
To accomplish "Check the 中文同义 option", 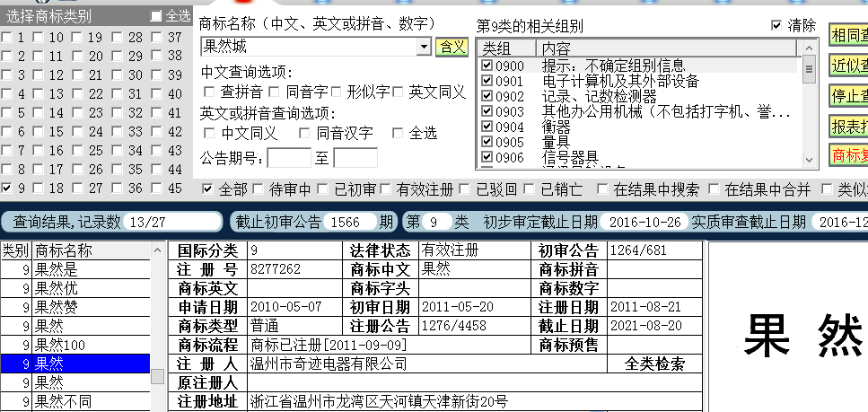I will pyautogui.click(x=209, y=133).
